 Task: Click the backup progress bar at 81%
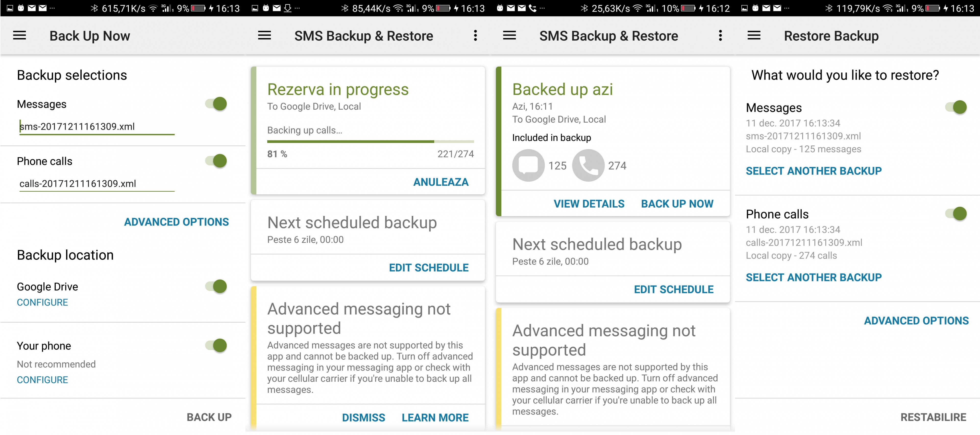point(370,142)
